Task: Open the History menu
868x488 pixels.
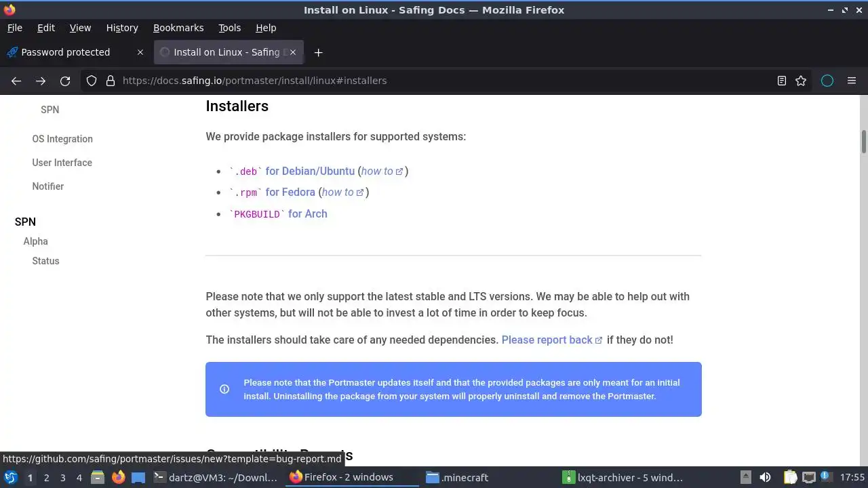Action: [x=122, y=28]
